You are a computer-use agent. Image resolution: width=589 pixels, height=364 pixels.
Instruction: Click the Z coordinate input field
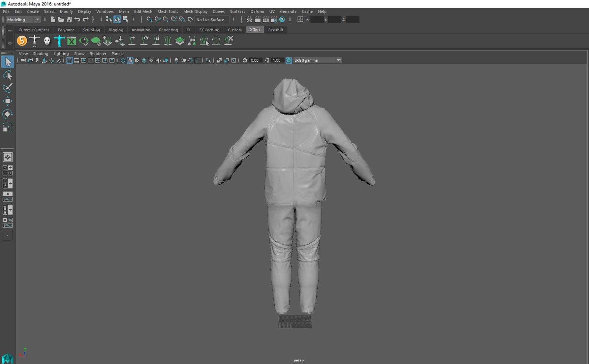[x=352, y=20]
